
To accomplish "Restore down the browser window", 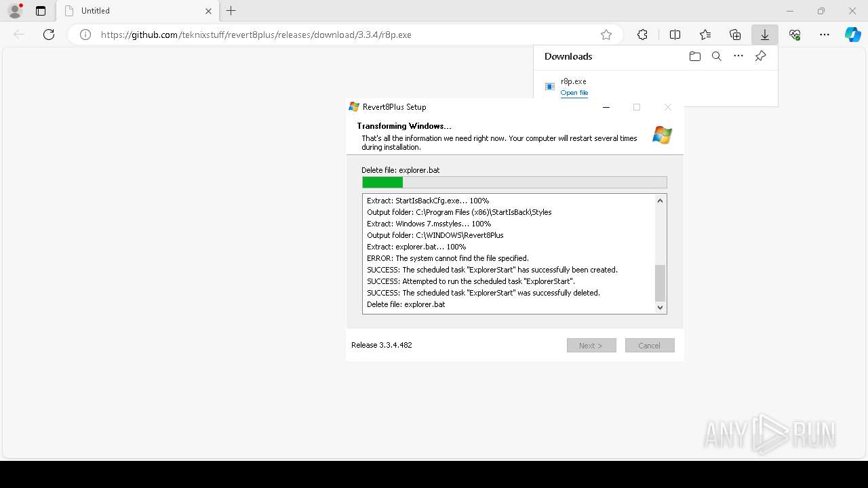I will coord(821,11).
